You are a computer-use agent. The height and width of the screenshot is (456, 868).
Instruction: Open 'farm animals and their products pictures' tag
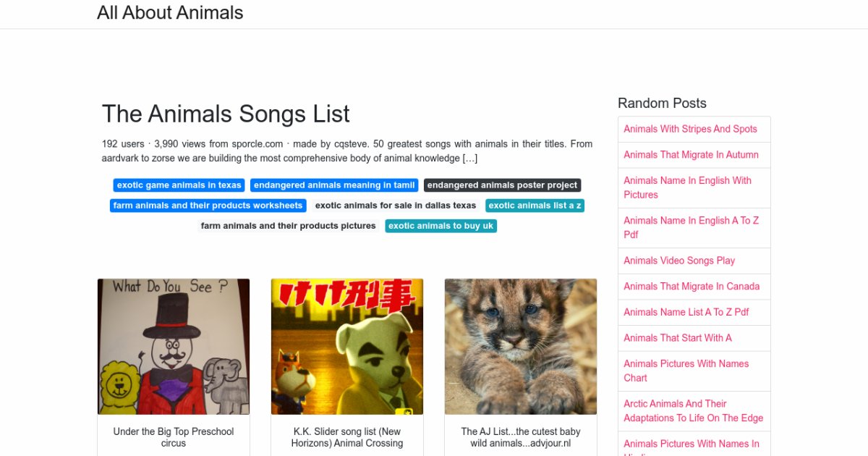pos(288,226)
